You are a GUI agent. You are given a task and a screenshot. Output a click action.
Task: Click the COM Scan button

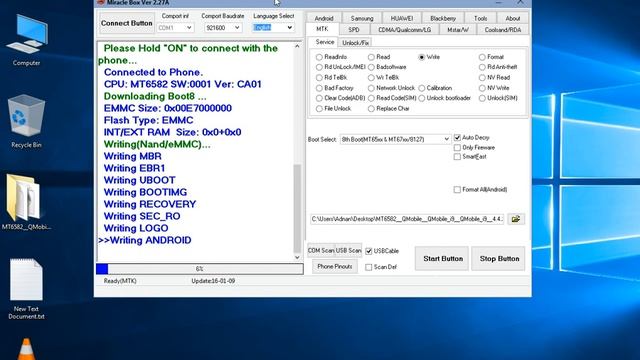click(x=321, y=251)
